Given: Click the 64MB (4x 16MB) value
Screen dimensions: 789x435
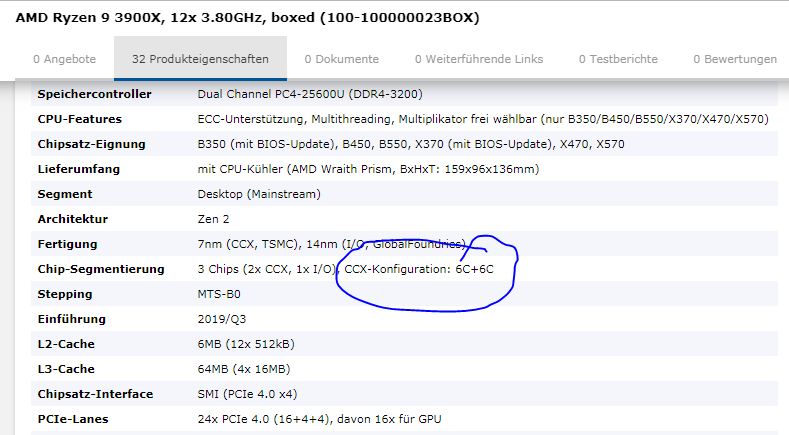Looking at the screenshot, I should click(x=244, y=369).
